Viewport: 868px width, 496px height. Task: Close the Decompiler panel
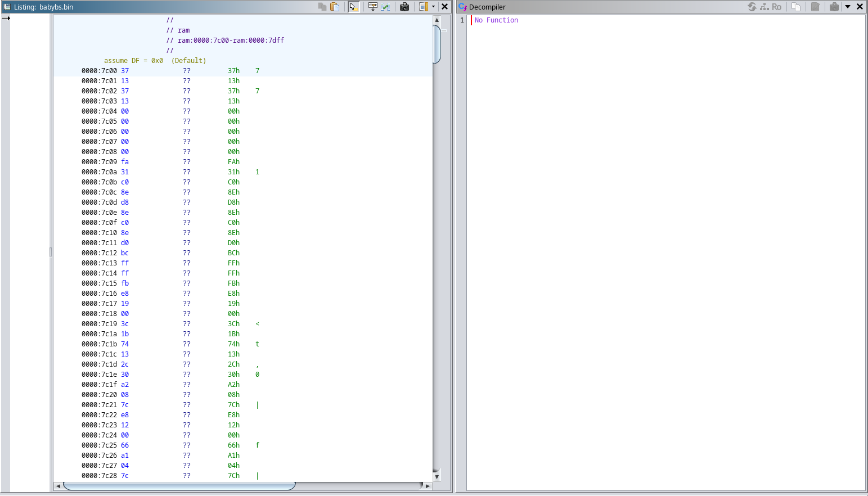coord(860,7)
